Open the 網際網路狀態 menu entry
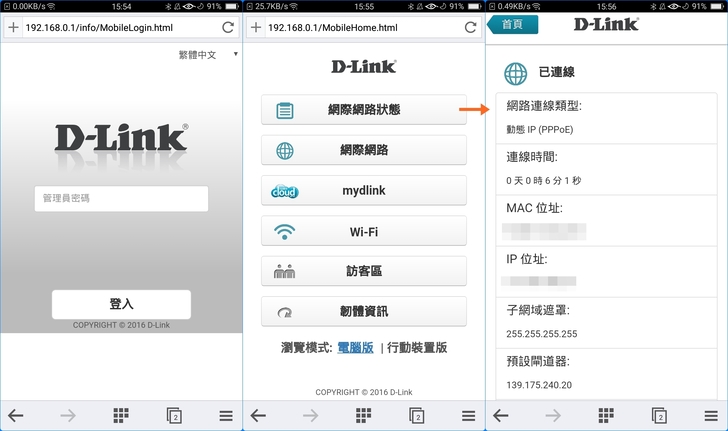The height and width of the screenshot is (431, 728). click(364, 110)
